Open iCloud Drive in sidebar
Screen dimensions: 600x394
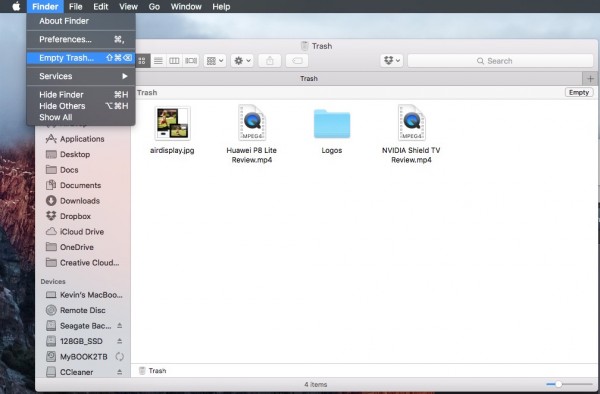point(82,232)
